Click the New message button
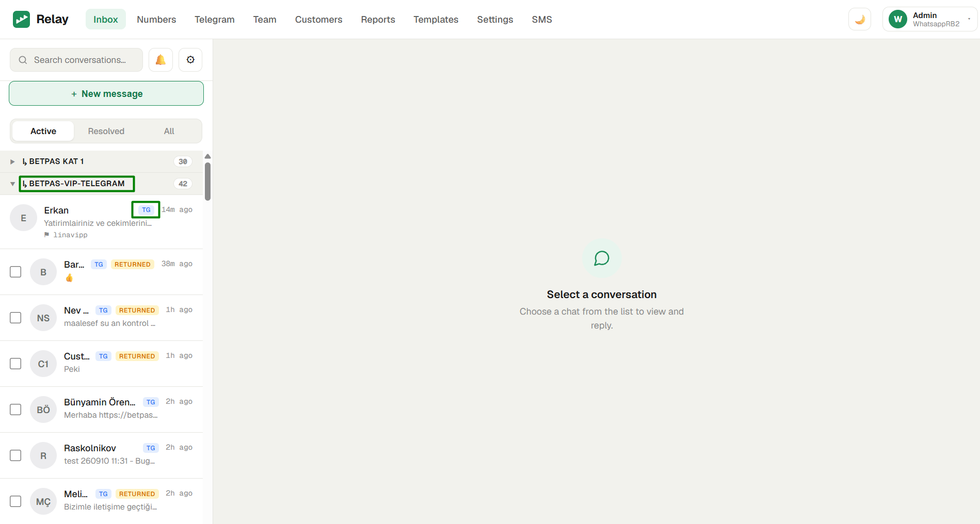This screenshot has height=524, width=980. point(106,93)
